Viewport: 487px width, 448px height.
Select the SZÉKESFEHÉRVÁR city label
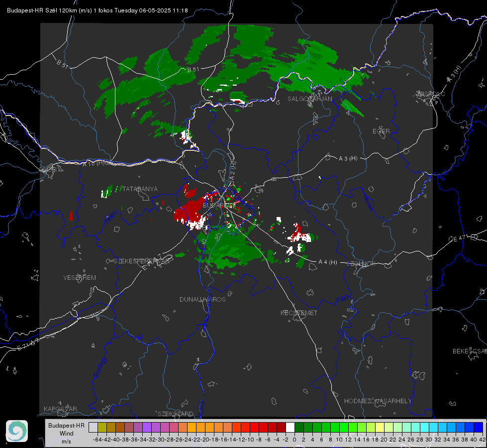141,261
